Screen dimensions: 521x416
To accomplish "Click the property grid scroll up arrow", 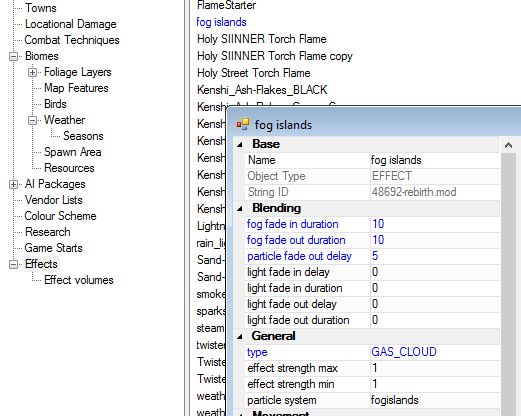I will (508, 145).
